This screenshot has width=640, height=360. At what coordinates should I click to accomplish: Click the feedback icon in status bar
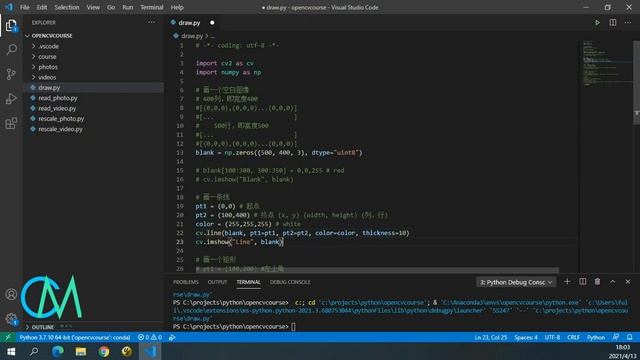(616, 337)
